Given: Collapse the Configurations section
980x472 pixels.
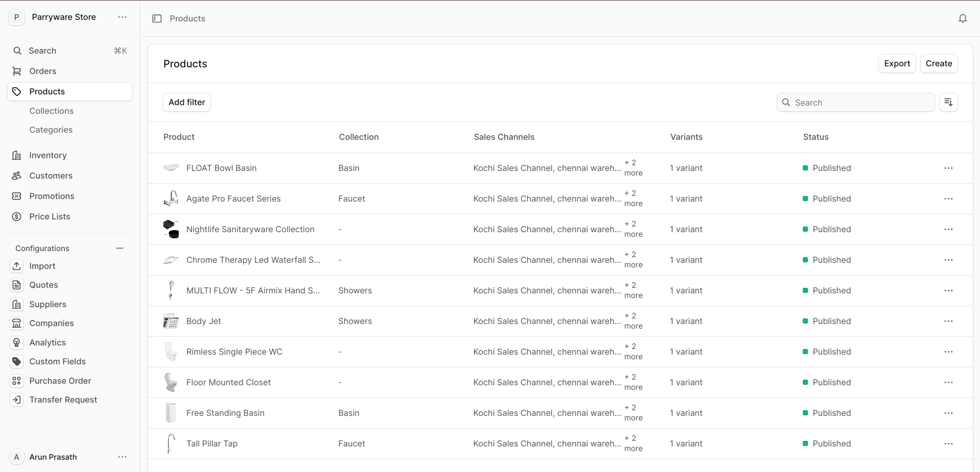Looking at the screenshot, I should point(119,249).
